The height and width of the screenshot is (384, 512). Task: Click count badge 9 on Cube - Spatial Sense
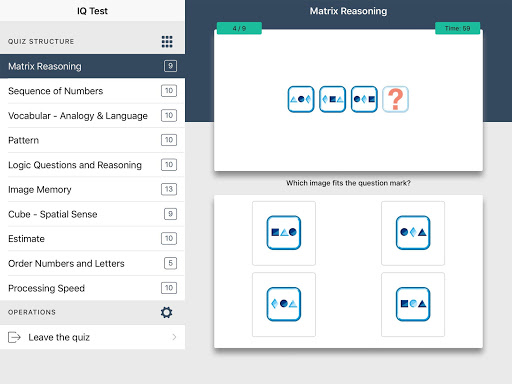click(170, 214)
